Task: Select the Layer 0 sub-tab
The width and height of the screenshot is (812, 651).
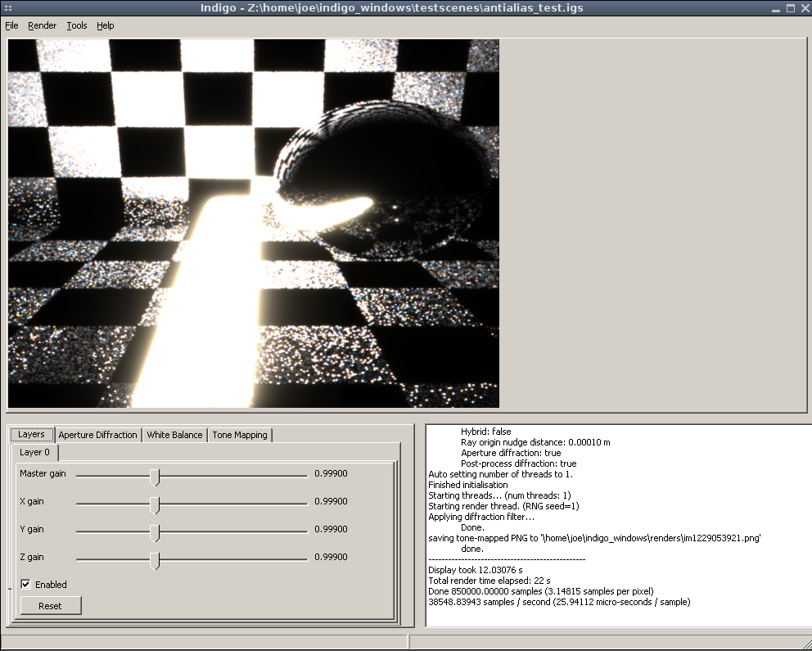Action: point(34,452)
